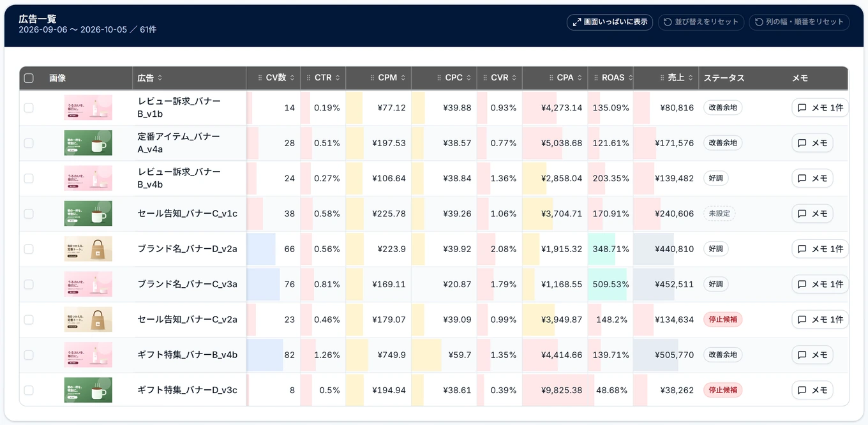Click the 画面いっぱいに表示 button
The height and width of the screenshot is (425, 868).
[610, 22]
